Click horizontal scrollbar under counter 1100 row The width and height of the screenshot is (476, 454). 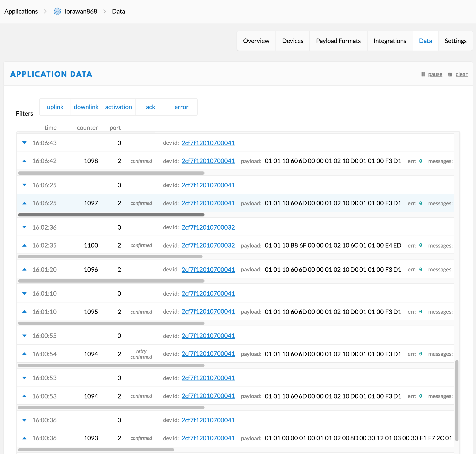click(x=110, y=257)
